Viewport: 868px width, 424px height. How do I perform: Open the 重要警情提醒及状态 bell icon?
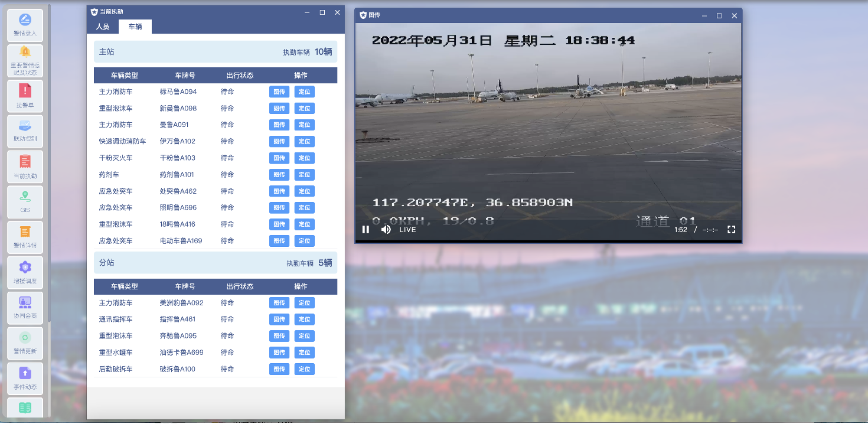25,61
